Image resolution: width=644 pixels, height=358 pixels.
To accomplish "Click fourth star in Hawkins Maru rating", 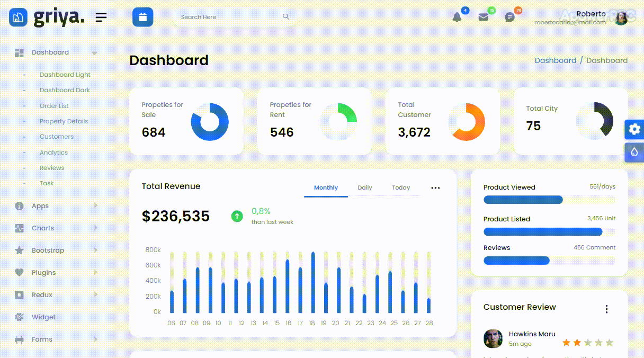I will (598, 343).
